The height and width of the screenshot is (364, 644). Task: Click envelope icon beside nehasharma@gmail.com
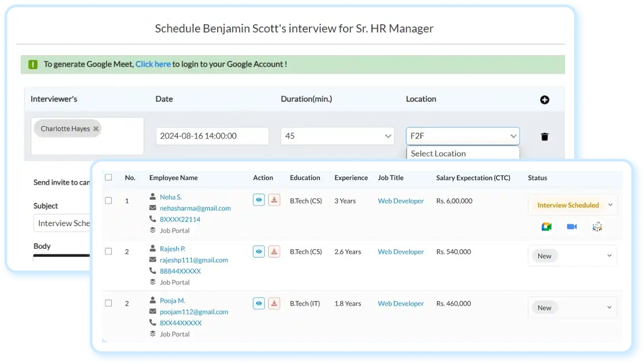153,208
